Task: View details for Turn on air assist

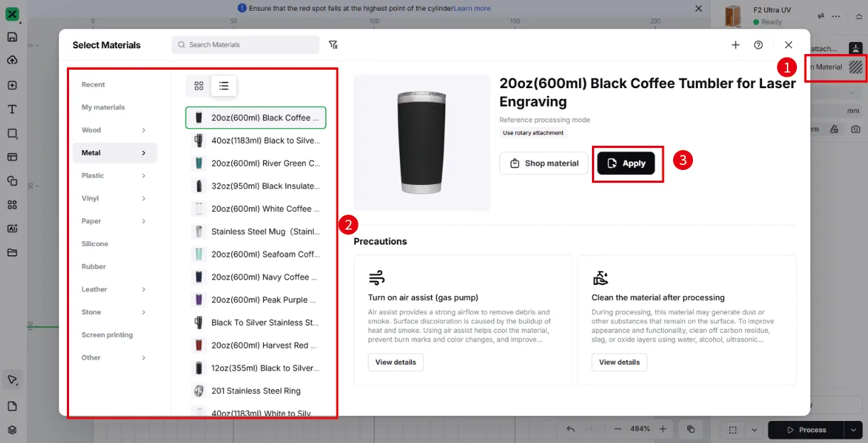Action: point(396,362)
